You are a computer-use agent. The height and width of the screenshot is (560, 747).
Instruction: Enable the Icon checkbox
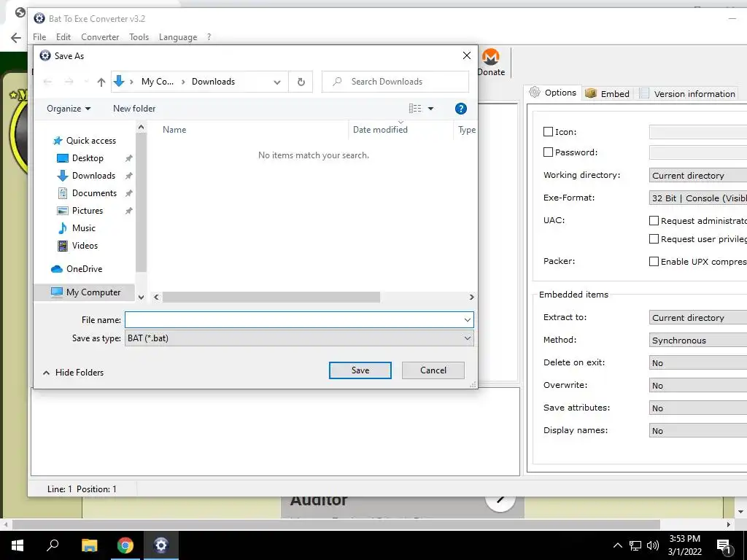coord(549,131)
